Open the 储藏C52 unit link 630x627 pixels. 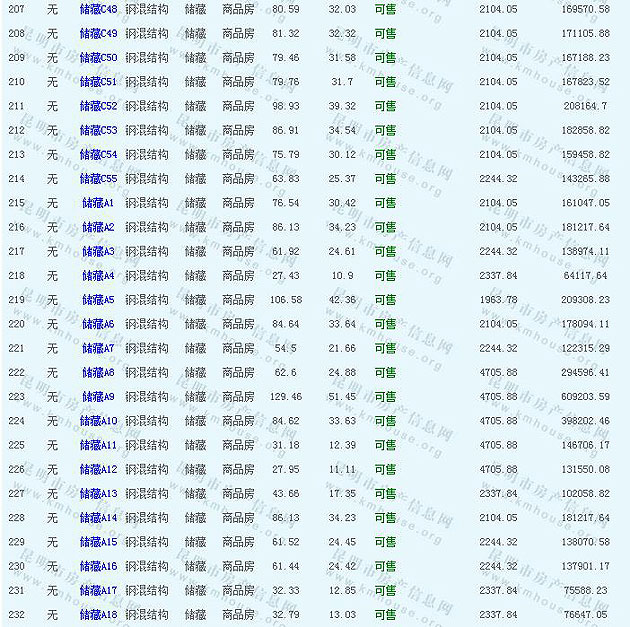click(x=98, y=106)
